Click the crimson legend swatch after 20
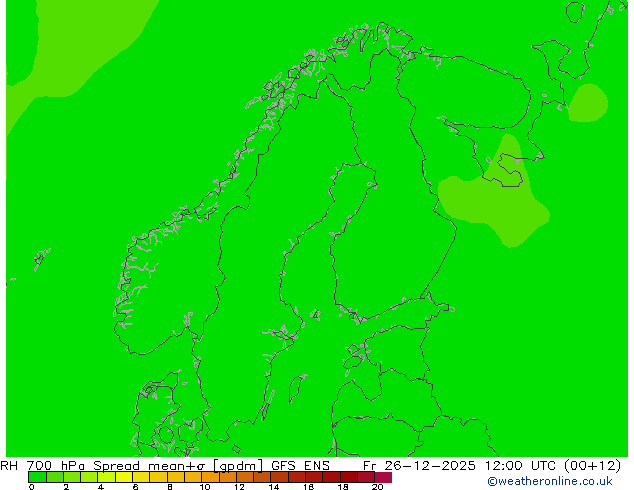 pyautogui.click(x=383, y=477)
